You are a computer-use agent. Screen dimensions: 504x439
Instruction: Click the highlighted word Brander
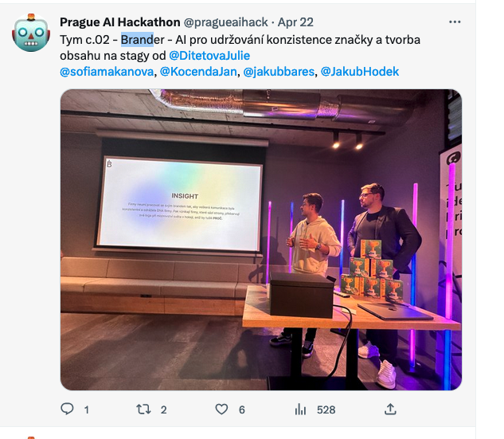(x=143, y=40)
